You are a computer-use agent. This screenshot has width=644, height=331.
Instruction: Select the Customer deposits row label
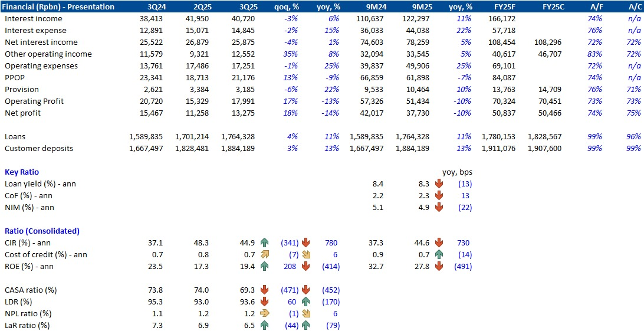coord(39,148)
